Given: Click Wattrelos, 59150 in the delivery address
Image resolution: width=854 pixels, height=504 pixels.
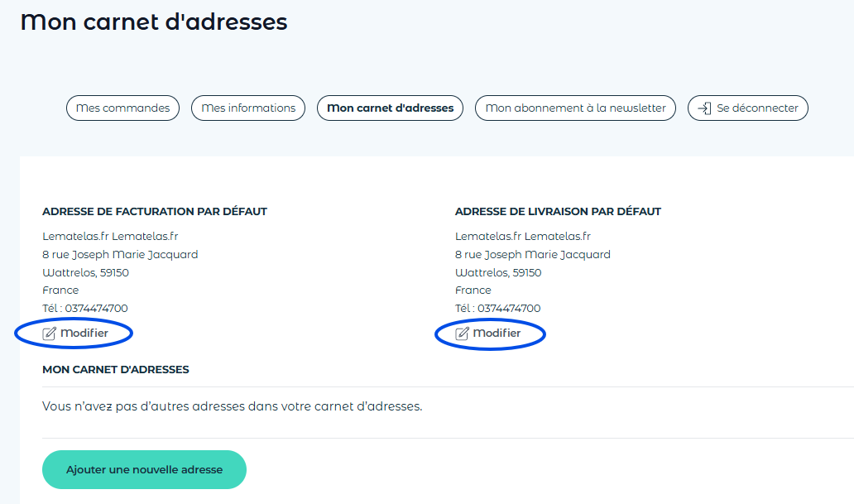Looking at the screenshot, I should (x=498, y=273).
